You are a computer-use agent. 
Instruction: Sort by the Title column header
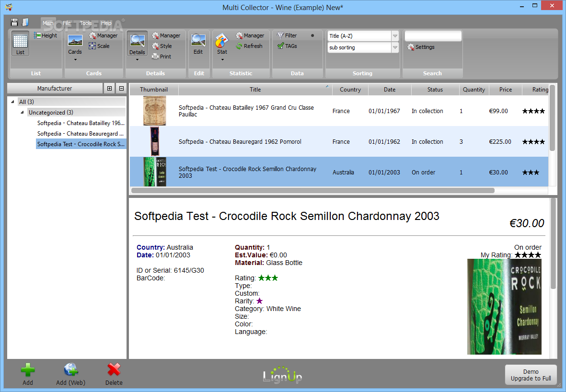pos(255,90)
